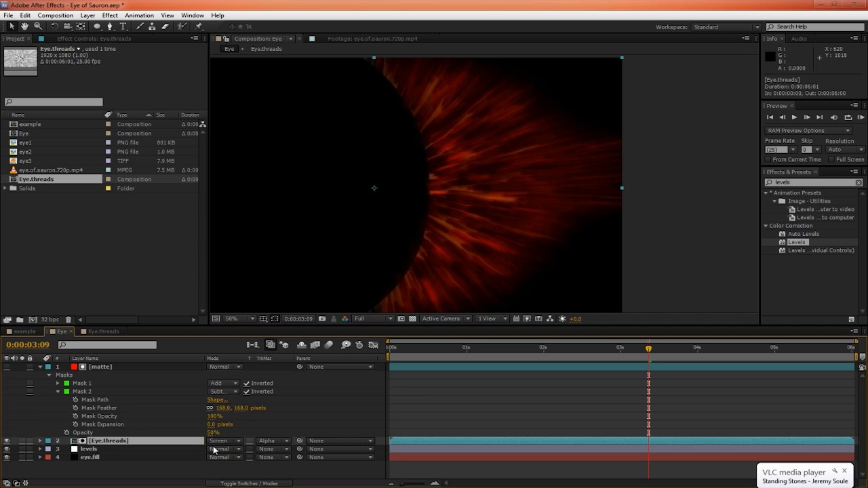Viewport: 868px width, 488px height.
Task: Open the Active Camera dropdown
Action: click(x=445, y=319)
